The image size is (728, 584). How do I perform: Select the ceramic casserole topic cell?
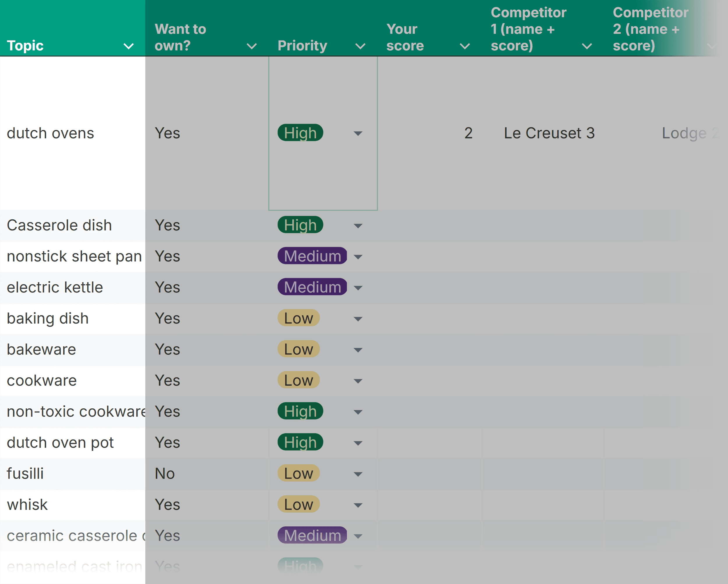point(73,536)
